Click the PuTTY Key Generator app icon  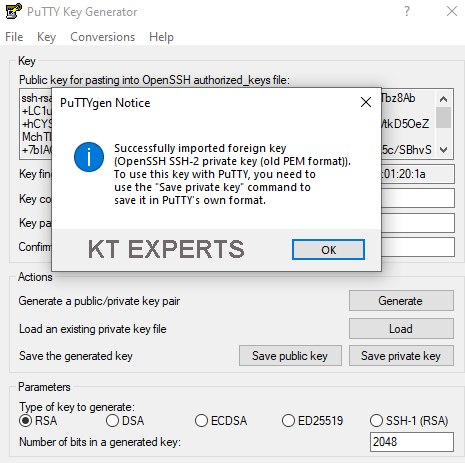point(14,11)
